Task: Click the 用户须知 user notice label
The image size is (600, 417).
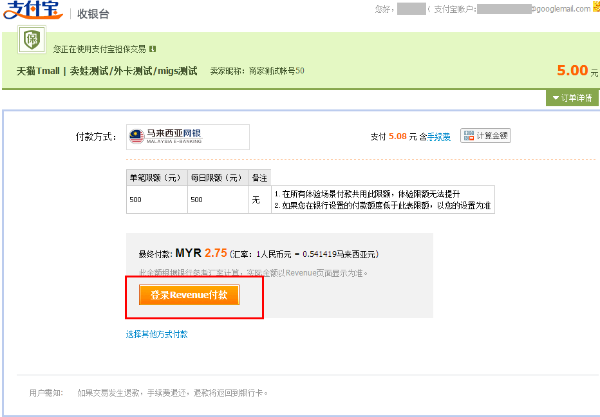Action: click(45, 393)
